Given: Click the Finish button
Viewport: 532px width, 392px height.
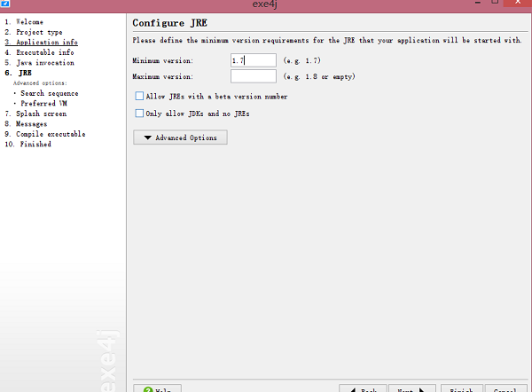Looking at the screenshot, I should 462,389.
